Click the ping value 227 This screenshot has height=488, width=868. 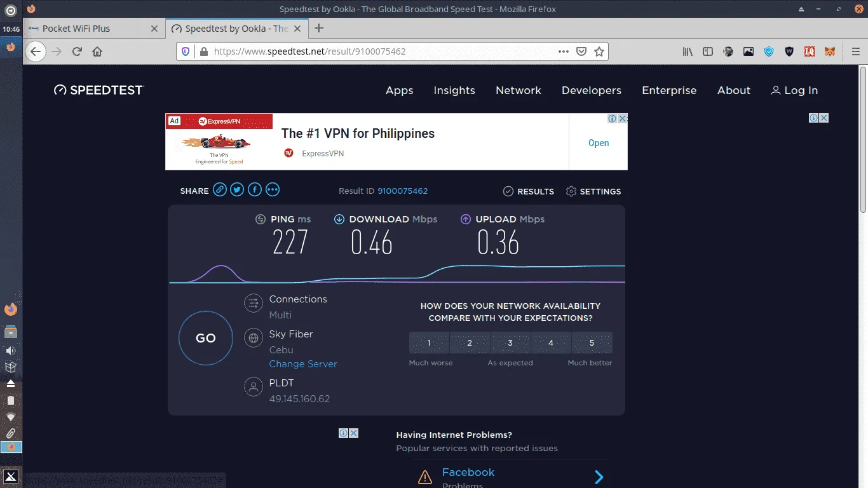290,242
